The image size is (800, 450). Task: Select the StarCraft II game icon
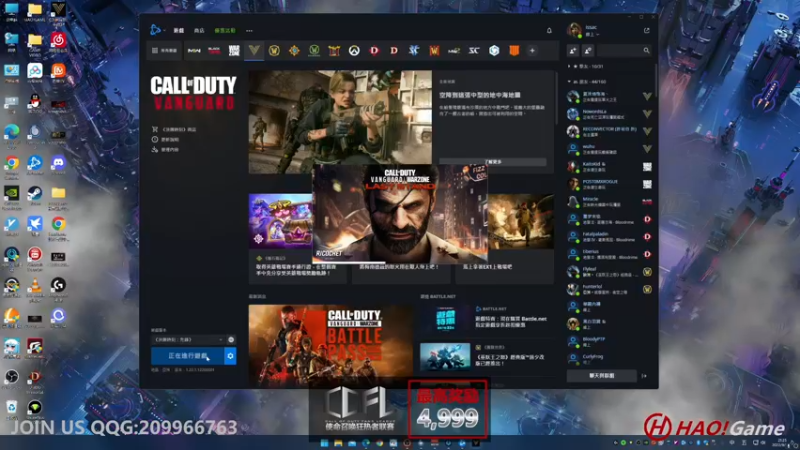(414, 51)
